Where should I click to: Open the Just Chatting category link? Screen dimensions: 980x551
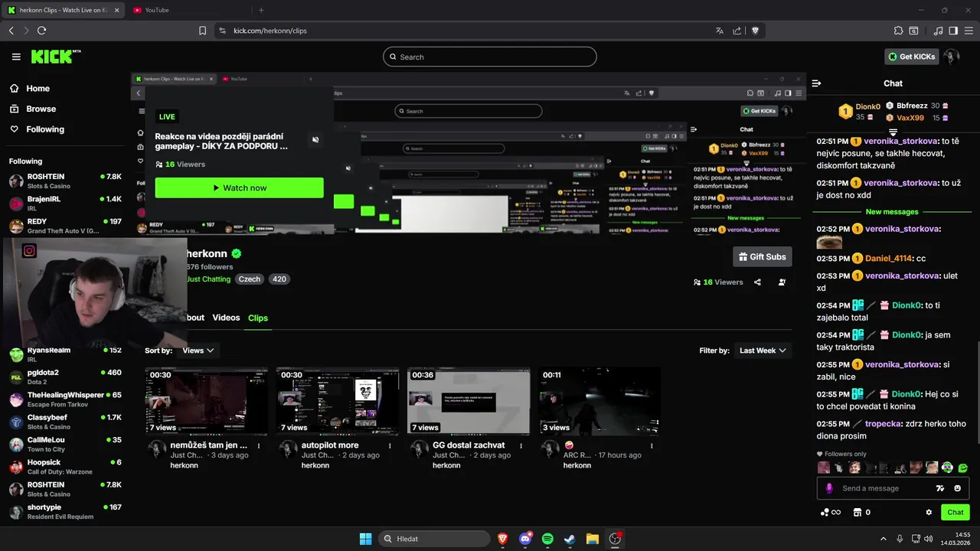point(208,279)
